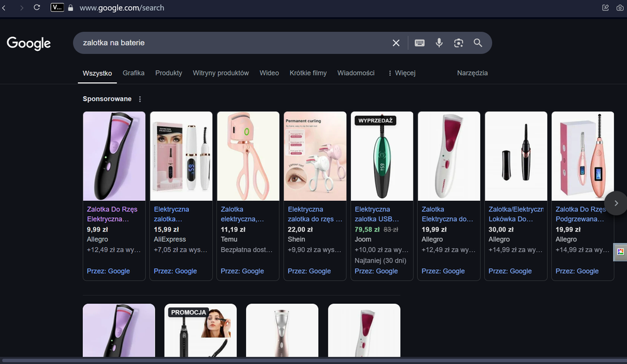The height and width of the screenshot is (364, 627).
Task: Click 'Przez: Google' under the Joom product
Action: (x=377, y=271)
